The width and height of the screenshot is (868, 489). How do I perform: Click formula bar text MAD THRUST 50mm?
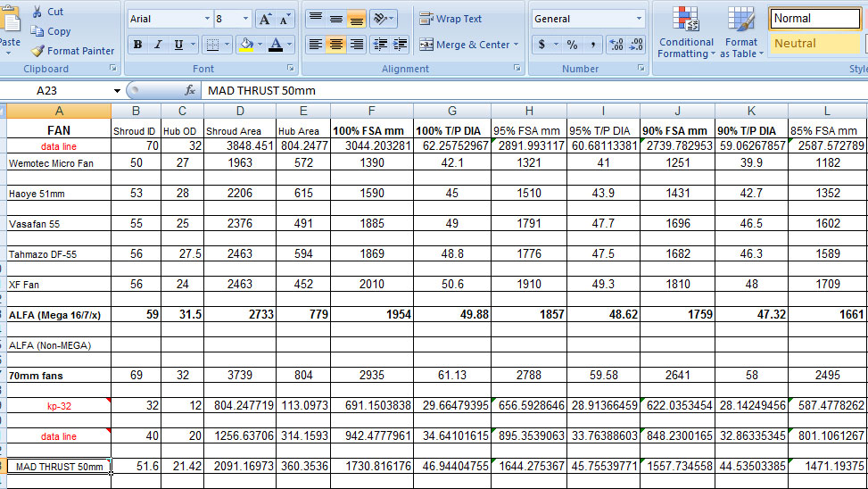coord(262,90)
